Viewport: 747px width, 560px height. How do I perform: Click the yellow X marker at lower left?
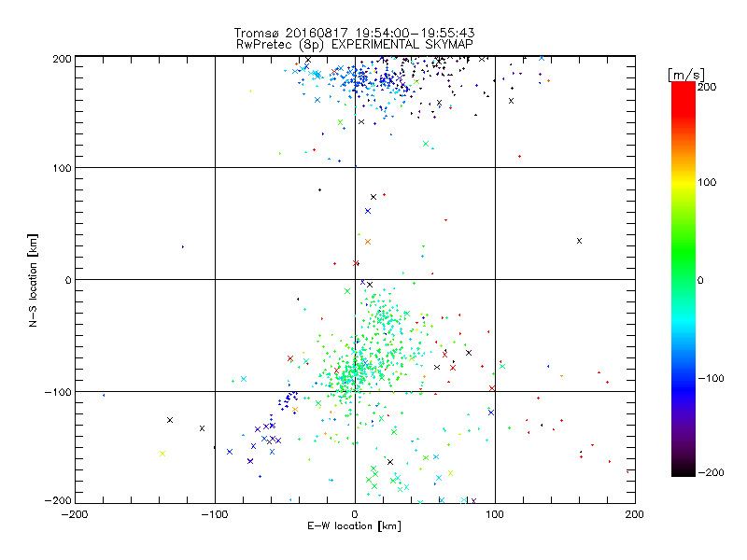click(x=162, y=454)
